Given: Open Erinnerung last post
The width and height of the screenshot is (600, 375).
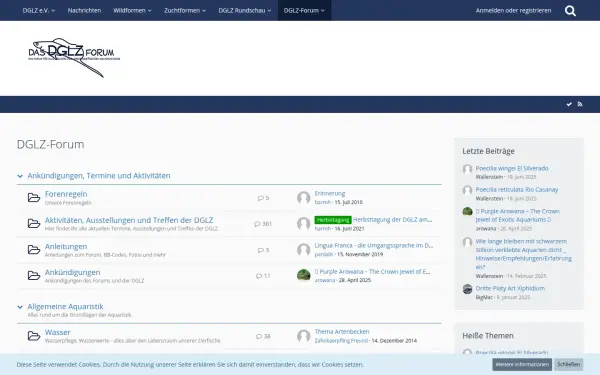Looking at the screenshot, I should (330, 194).
